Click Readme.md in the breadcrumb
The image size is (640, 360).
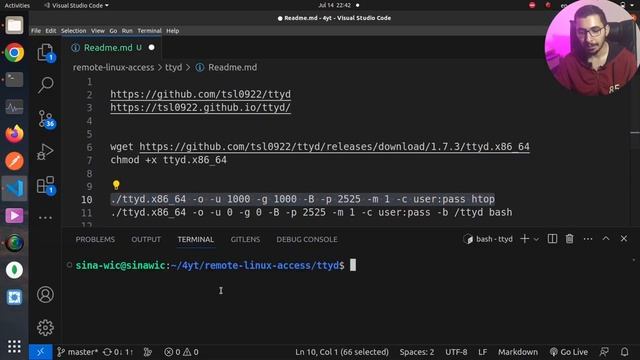click(232, 67)
